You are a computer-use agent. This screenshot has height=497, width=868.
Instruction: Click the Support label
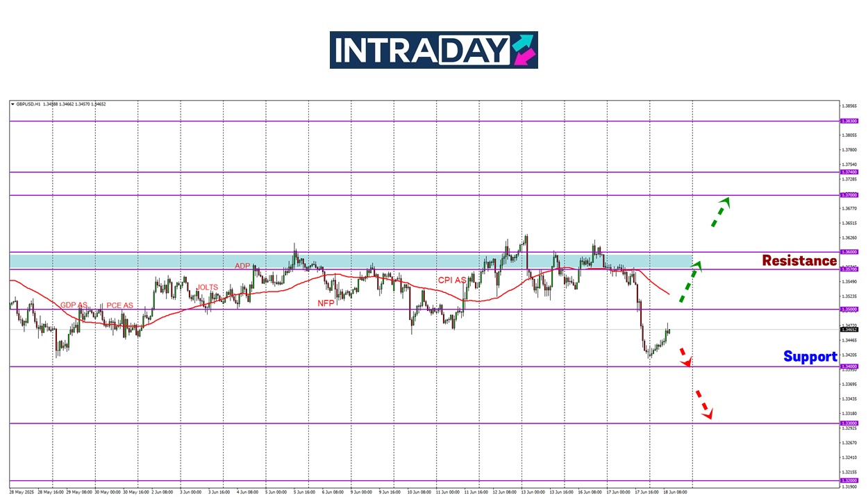[810, 357]
